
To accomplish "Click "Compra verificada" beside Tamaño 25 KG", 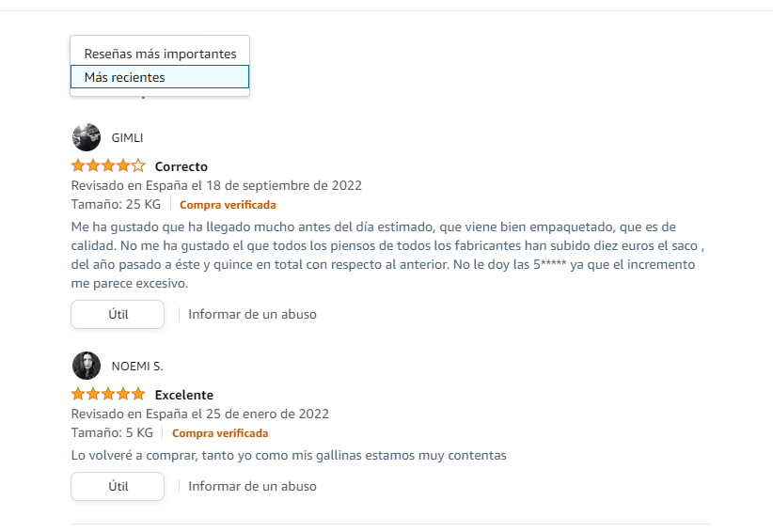I will pos(228,205).
